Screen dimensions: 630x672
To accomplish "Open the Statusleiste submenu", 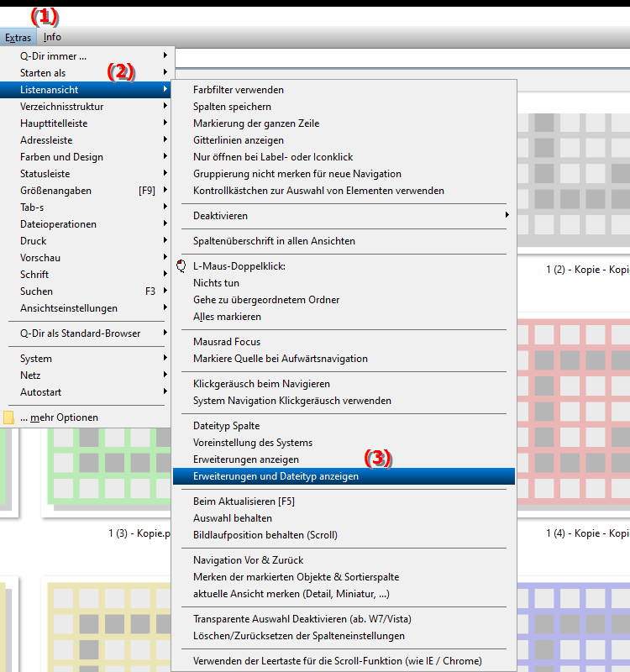I will (x=86, y=174).
